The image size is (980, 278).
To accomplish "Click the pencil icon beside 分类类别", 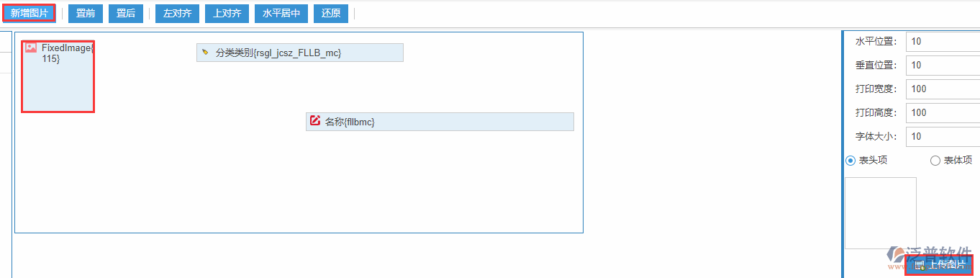I will [x=205, y=53].
